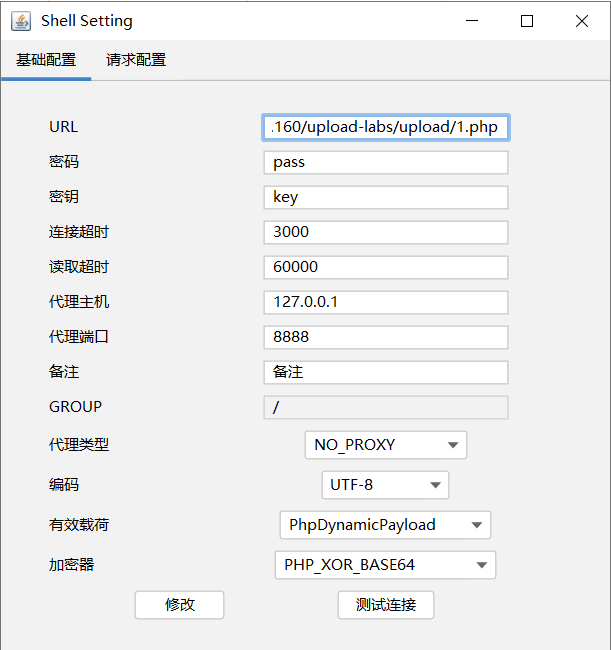Click the 密钥 field containing key
The image size is (611, 650).
point(386,197)
